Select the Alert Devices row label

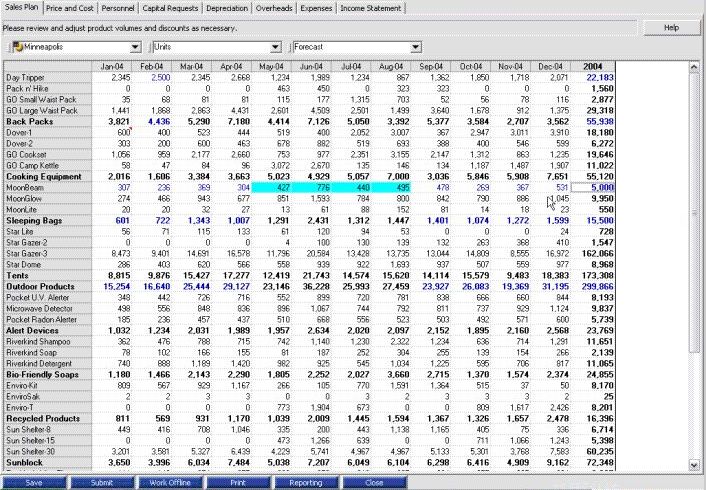point(48,331)
